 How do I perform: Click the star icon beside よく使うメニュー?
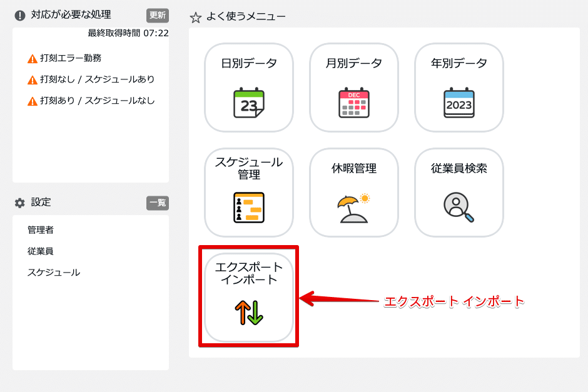click(x=196, y=18)
